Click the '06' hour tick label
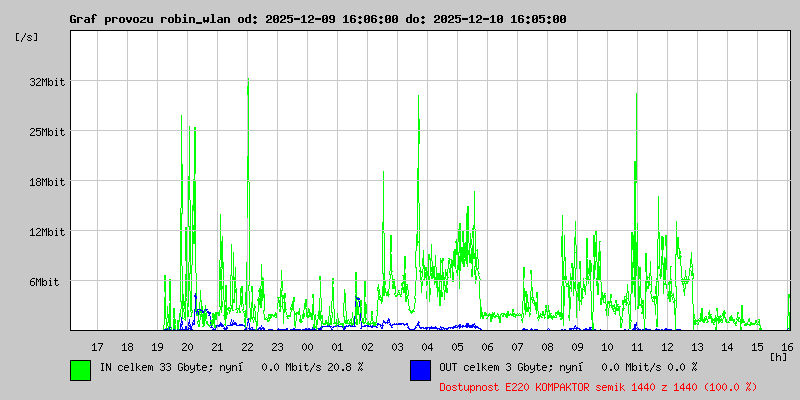This screenshot has width=800, height=400. [x=487, y=347]
